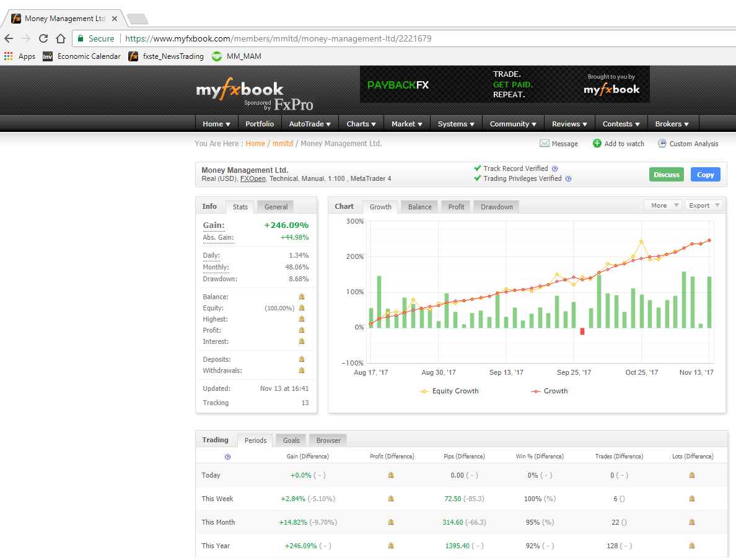Click the green secure padlock icon
Viewport: 736px width, 560px height.
[x=81, y=38]
